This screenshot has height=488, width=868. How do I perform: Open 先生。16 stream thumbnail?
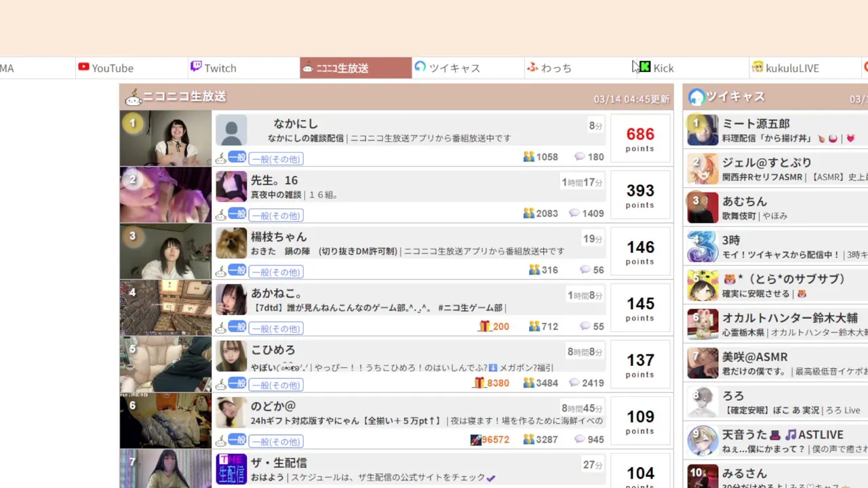[165, 195]
